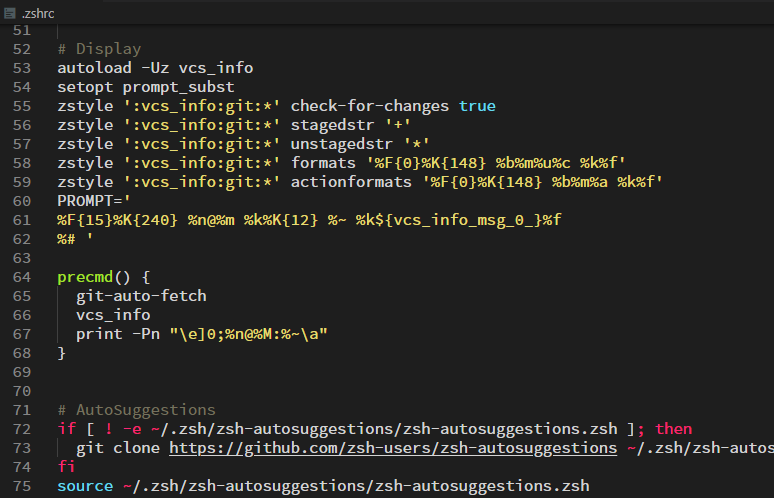
Task: Click line number 52 in the gutter
Action: coord(23,49)
